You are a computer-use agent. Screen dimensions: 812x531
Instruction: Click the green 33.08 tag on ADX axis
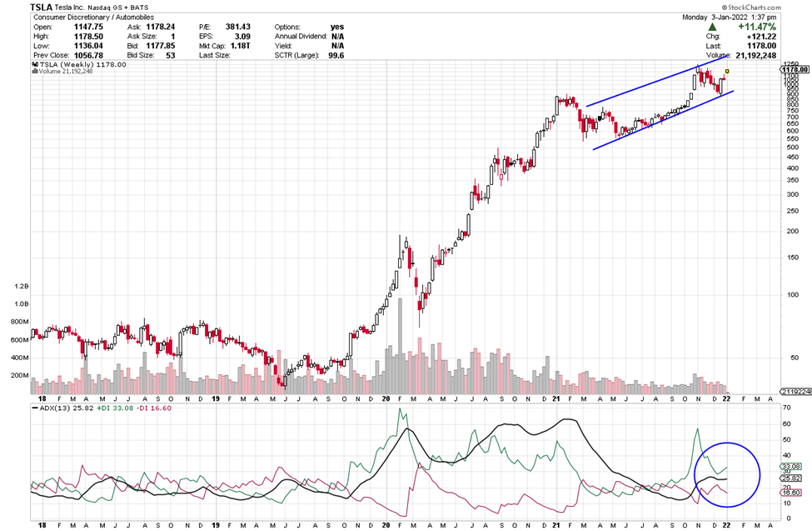[791, 467]
